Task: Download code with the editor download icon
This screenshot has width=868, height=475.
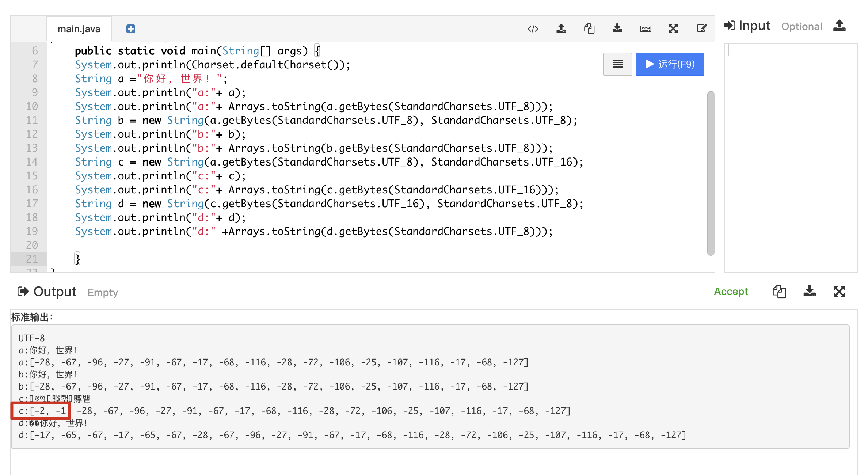Action: point(617,28)
